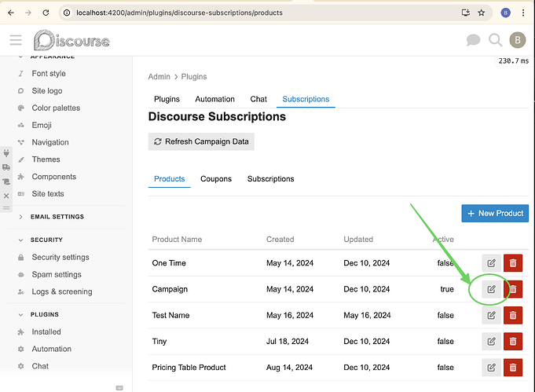Delete the Campaign product
Screen dimensions: 535x392
coord(513,289)
